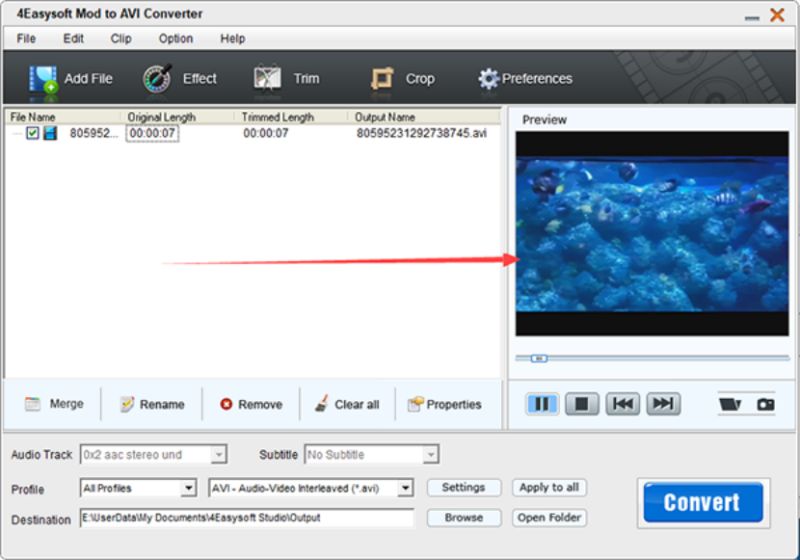Stop the preview playback
This screenshot has width=800, height=560.
pyautogui.click(x=582, y=404)
